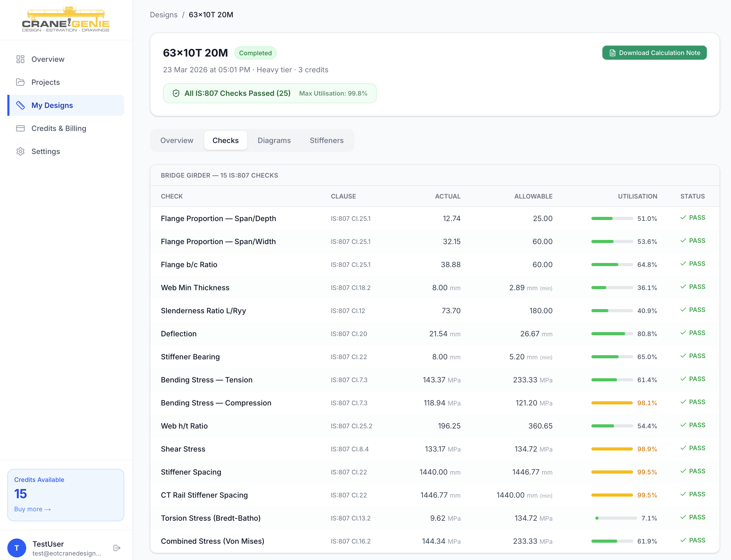Go to Designs breadcrumb link

(x=163, y=15)
